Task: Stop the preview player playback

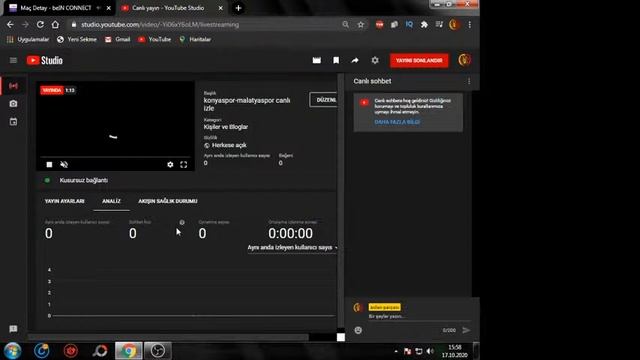Action: [x=49, y=164]
